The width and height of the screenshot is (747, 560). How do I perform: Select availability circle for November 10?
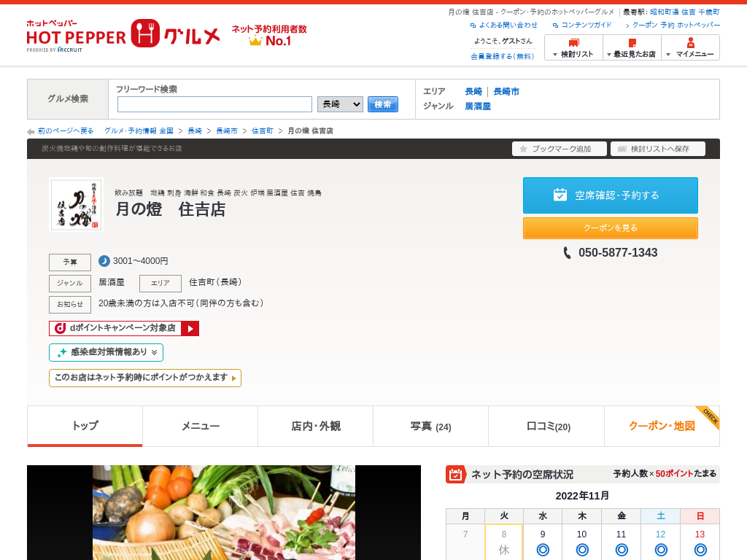tap(582, 550)
